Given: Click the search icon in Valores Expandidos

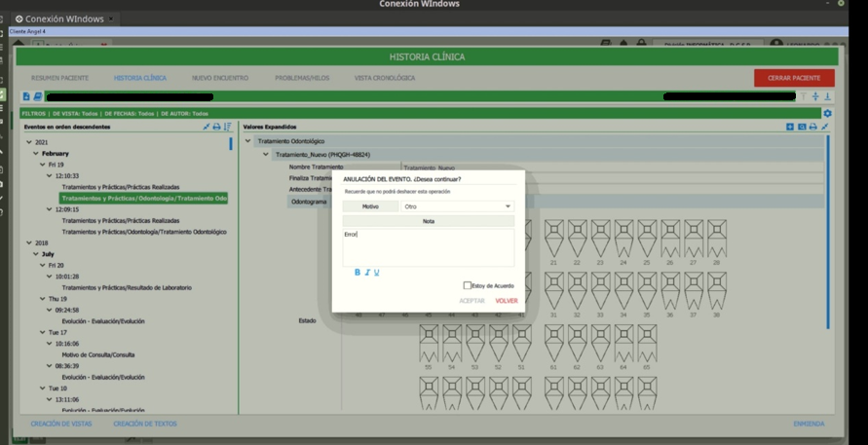Looking at the screenshot, I should tap(802, 127).
